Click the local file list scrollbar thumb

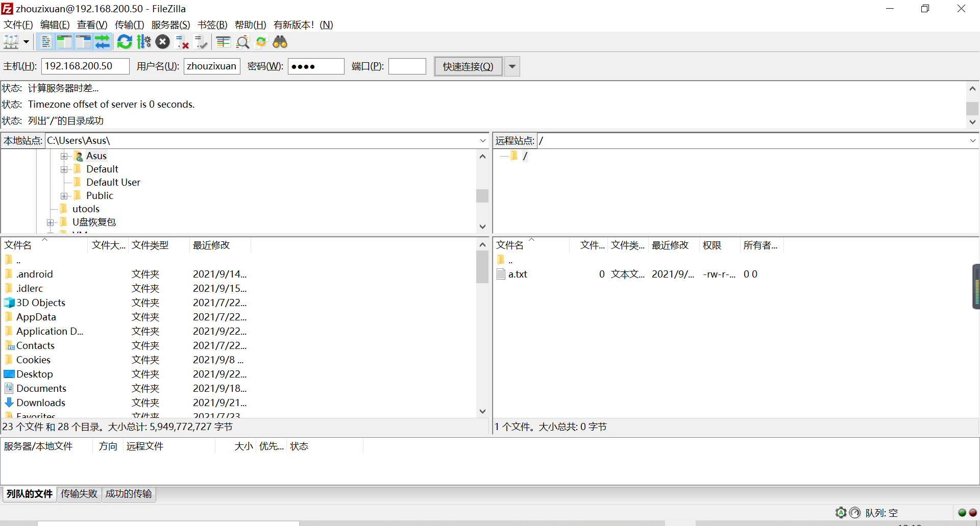click(x=482, y=267)
